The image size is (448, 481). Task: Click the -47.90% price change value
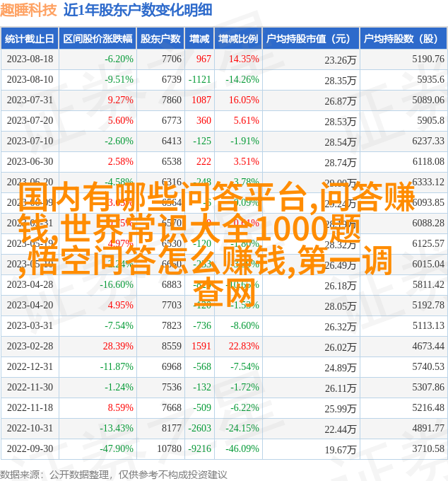coord(117,448)
